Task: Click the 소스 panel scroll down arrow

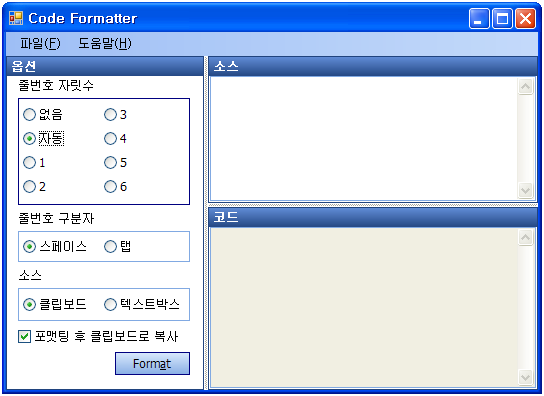Action: (x=525, y=190)
